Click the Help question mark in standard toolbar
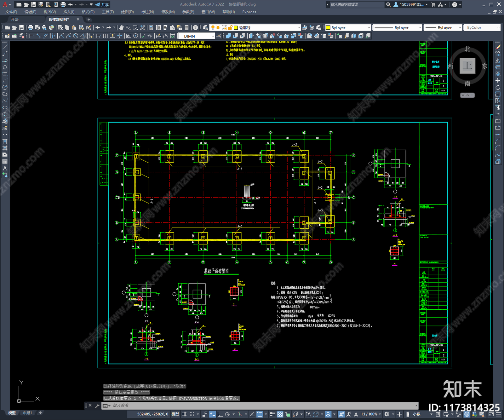The image size is (504, 420). click(x=196, y=28)
